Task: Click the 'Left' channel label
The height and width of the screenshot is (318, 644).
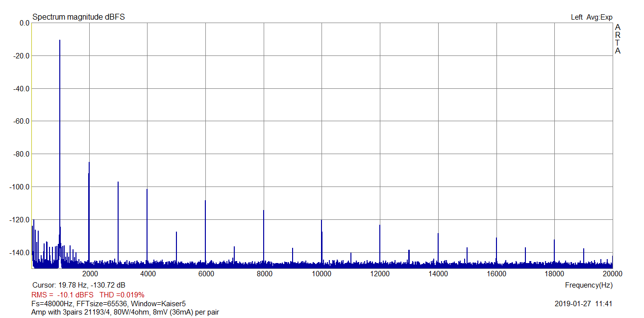Action: pyautogui.click(x=577, y=17)
